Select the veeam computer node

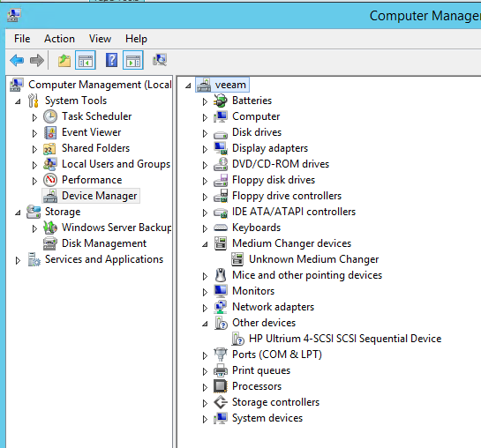tap(222, 85)
